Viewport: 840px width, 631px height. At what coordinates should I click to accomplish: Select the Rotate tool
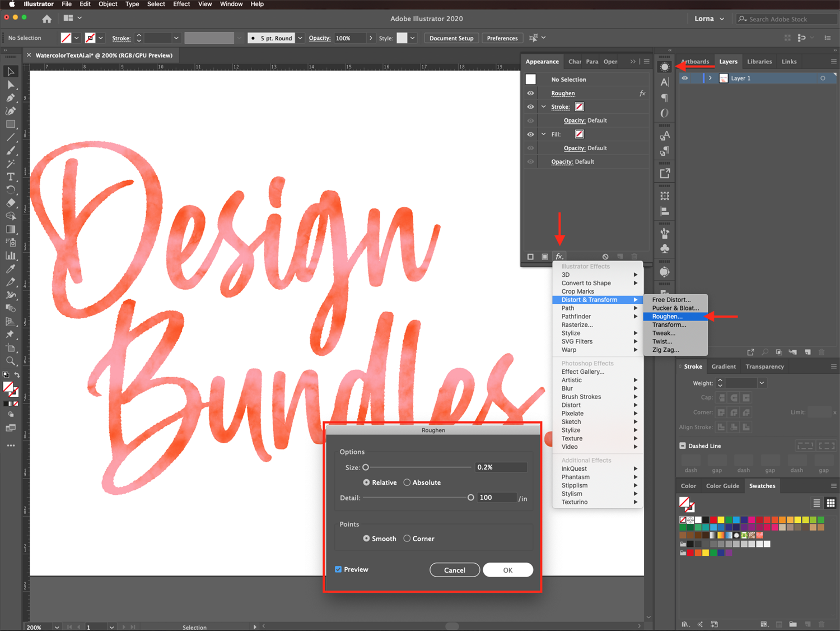coord(11,190)
